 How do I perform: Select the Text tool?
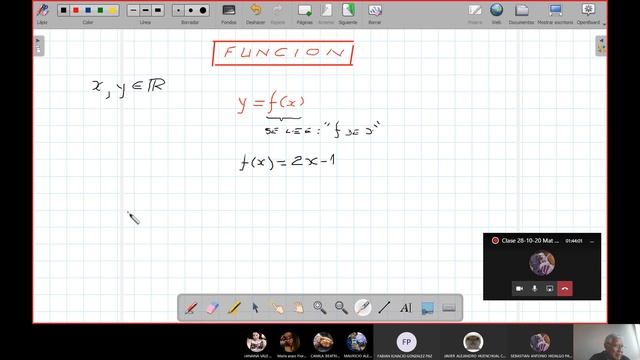point(406,308)
